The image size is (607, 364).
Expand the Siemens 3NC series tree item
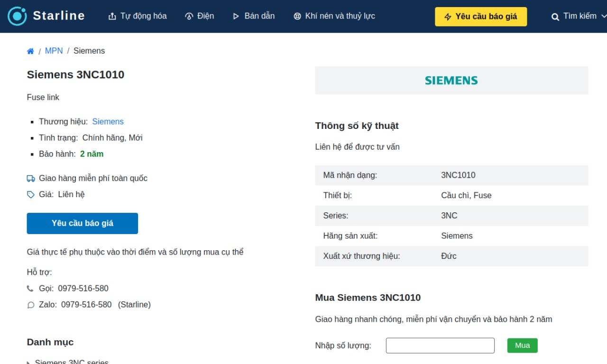[x=29, y=363]
